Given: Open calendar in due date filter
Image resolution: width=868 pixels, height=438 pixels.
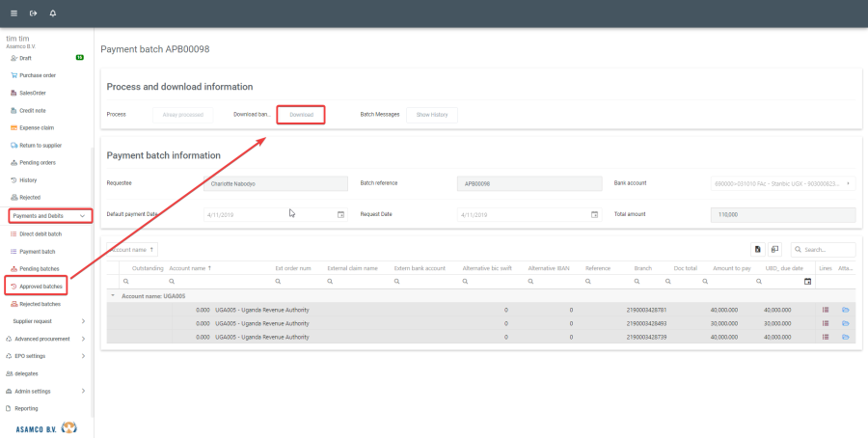Looking at the screenshot, I should point(808,282).
